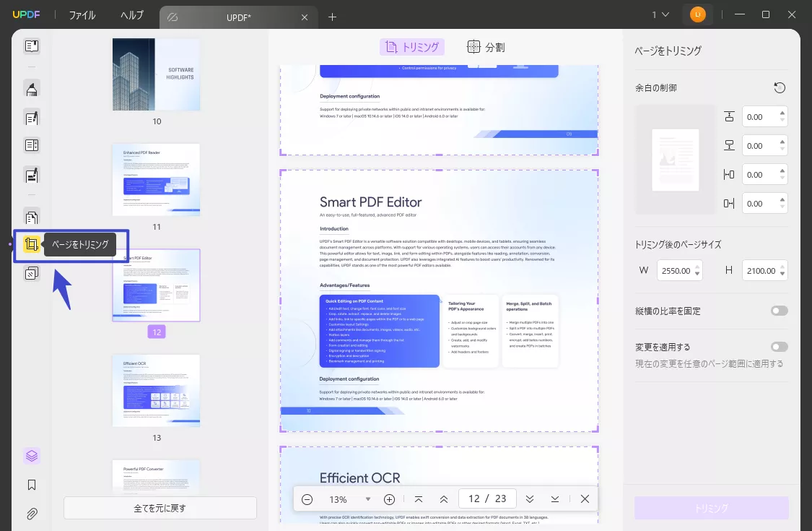Click the purple トリミング apply button
This screenshot has height=531, width=812.
point(712,508)
